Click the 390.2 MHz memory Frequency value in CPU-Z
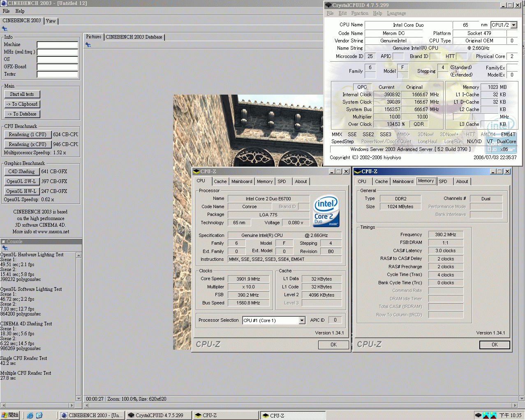 (446, 234)
